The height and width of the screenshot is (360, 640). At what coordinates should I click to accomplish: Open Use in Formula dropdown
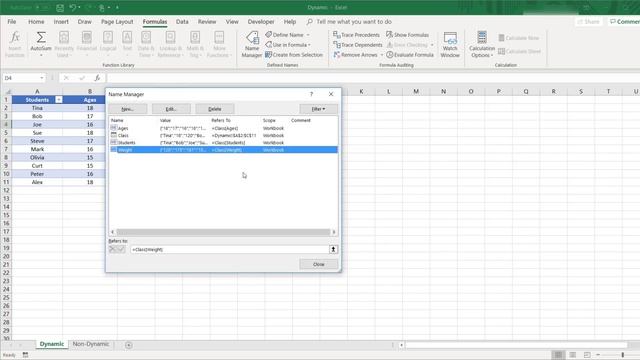tap(288, 45)
